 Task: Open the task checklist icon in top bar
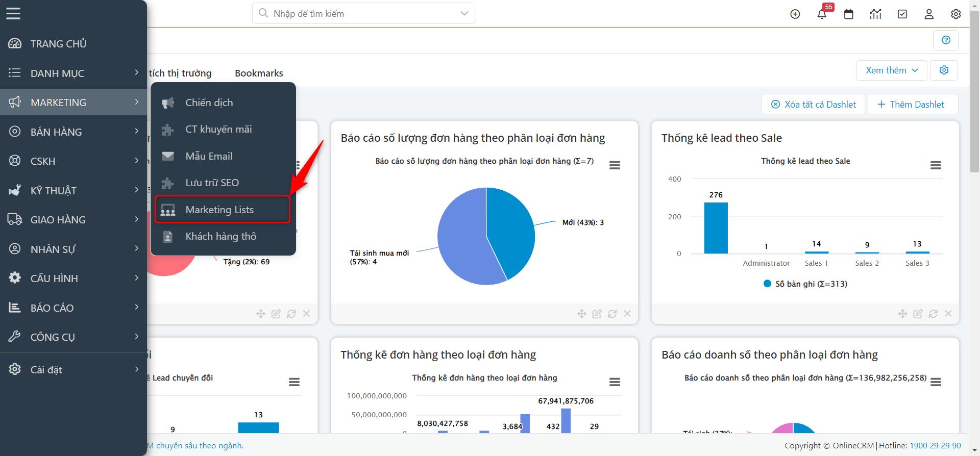(902, 14)
